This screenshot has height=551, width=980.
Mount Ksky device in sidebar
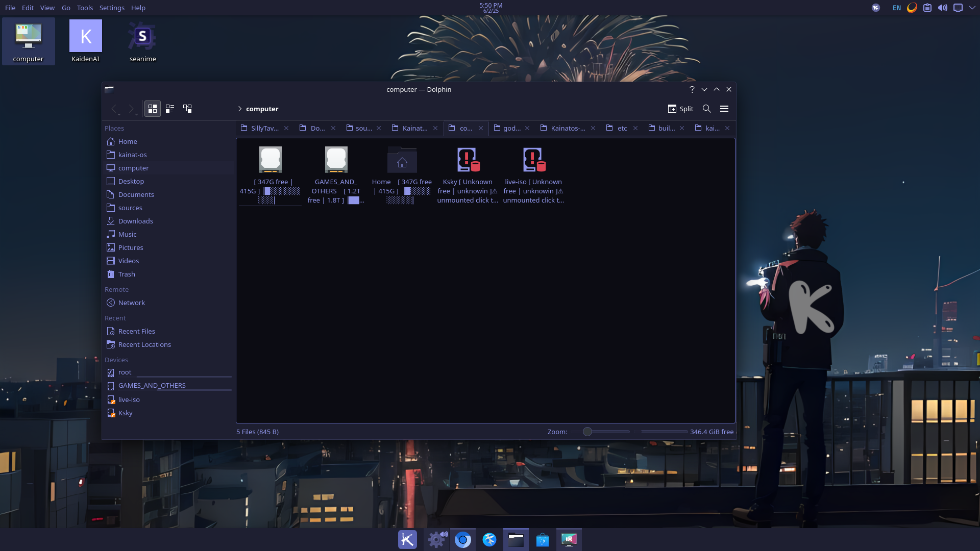168,413
